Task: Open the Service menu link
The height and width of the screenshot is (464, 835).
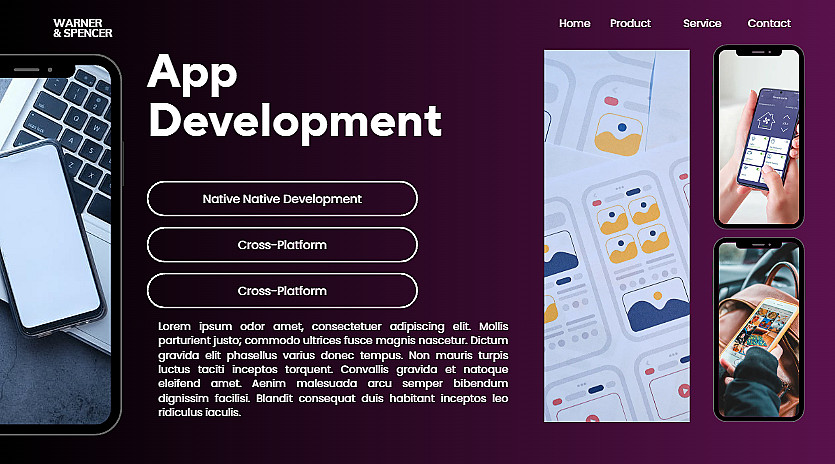Action: [x=702, y=23]
